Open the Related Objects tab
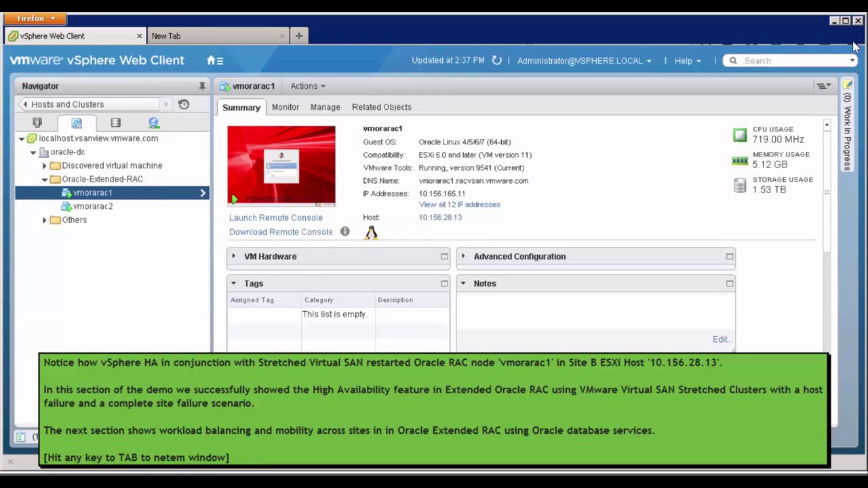The image size is (868, 488). tap(382, 107)
